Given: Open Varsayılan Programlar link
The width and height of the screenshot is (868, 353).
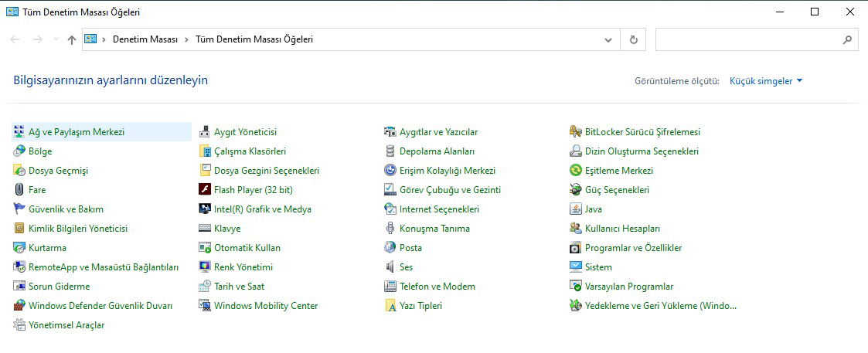Looking at the screenshot, I should click(629, 286).
